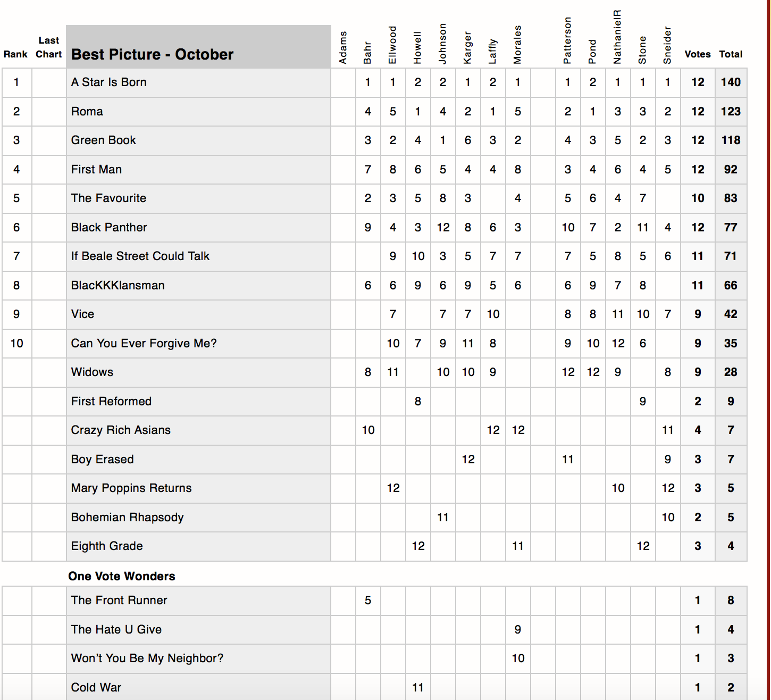Select the 'A Star Is Born' title cell
This screenshot has width=771, height=700.
click(109, 82)
